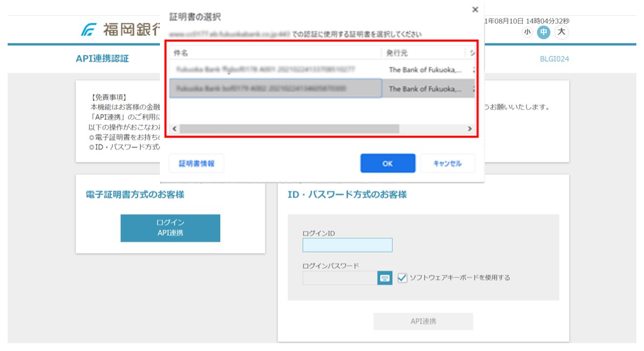Select large font size 大
Image resolution: width=644 pixels, height=351 pixels.
561,32
